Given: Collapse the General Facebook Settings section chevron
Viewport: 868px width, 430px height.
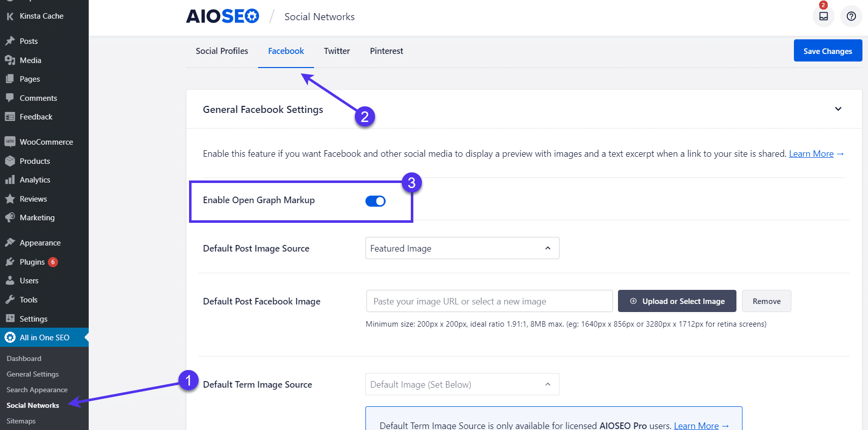Looking at the screenshot, I should pyautogui.click(x=838, y=109).
